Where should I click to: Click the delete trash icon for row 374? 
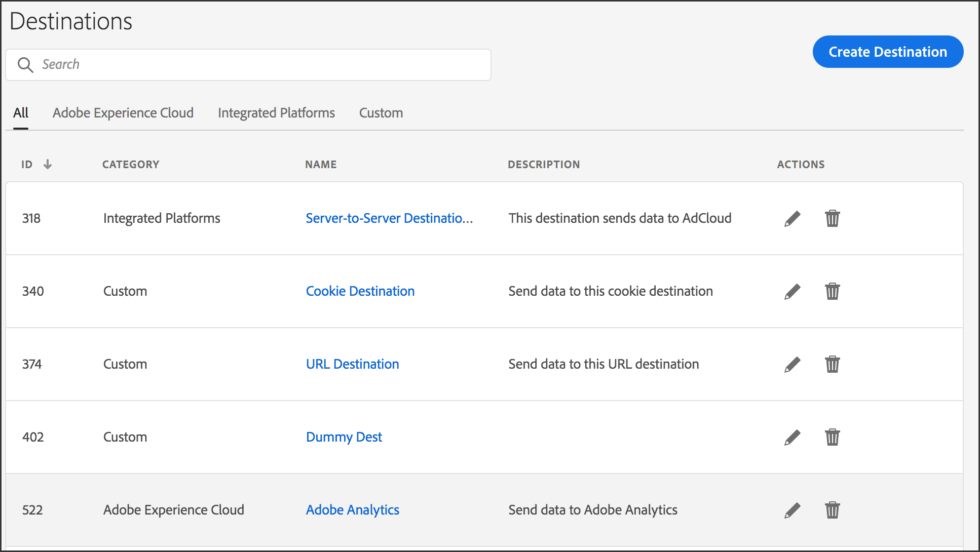pyautogui.click(x=833, y=364)
